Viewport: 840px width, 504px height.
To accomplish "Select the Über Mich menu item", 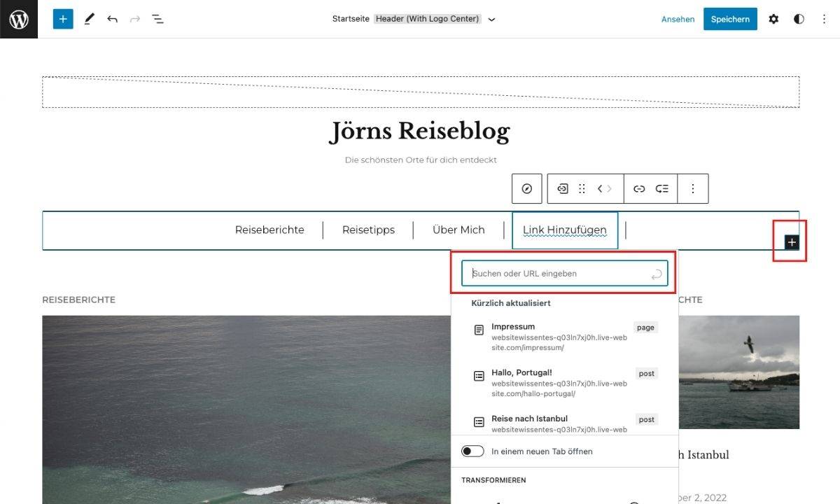I will point(458,230).
